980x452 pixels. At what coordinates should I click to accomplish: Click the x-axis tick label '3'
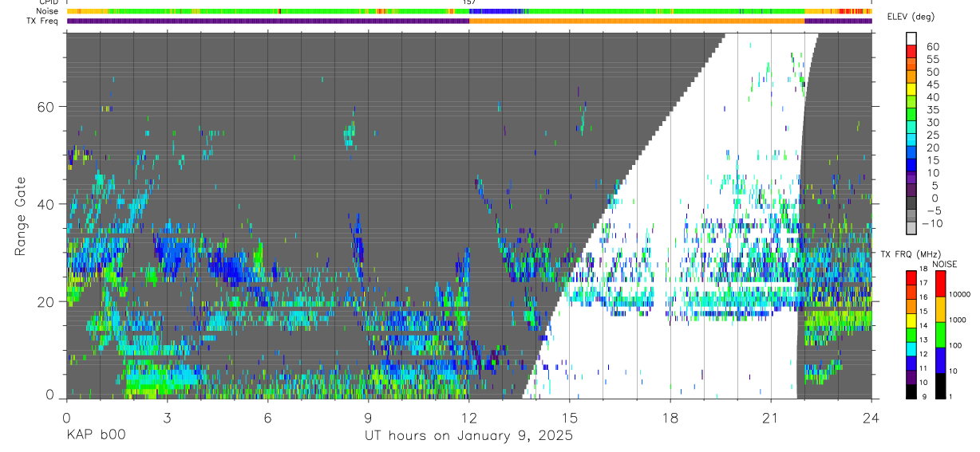coord(167,418)
